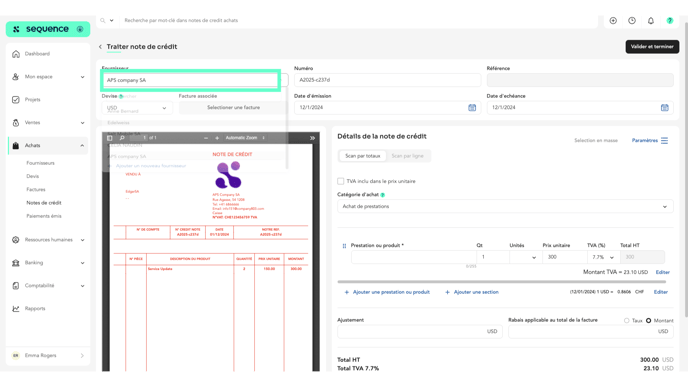Open calendar icon for Date d'émission
Screen dimensions: 688x387
tap(472, 108)
